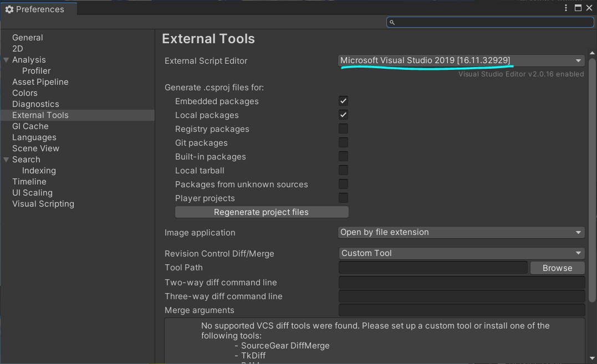Click 'SourceGear DiffMerge' text
Image resolution: width=597 pixels, height=364 pixels.
pos(285,346)
